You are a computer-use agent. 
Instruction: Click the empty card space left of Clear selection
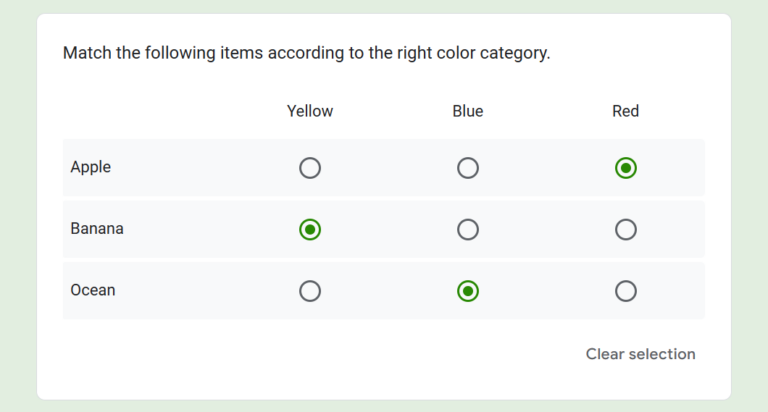pyautogui.click(x=300, y=354)
